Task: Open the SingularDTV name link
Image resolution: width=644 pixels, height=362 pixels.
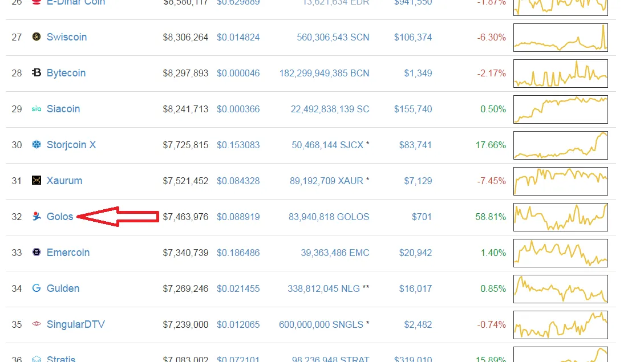Action: click(x=75, y=324)
